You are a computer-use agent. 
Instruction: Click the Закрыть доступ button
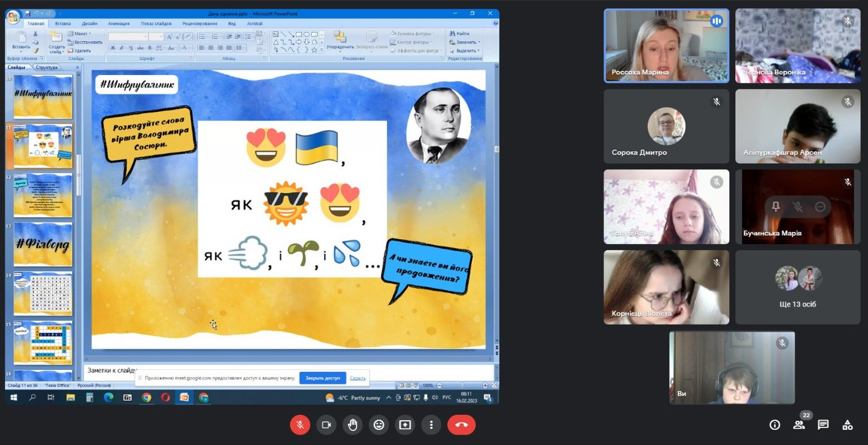(x=323, y=378)
